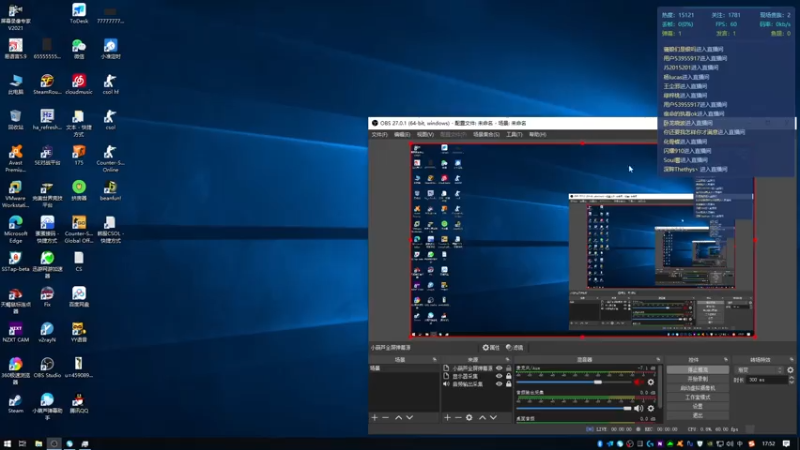
Task: Launch Avast Premium shortcut
Action: click(x=16, y=158)
